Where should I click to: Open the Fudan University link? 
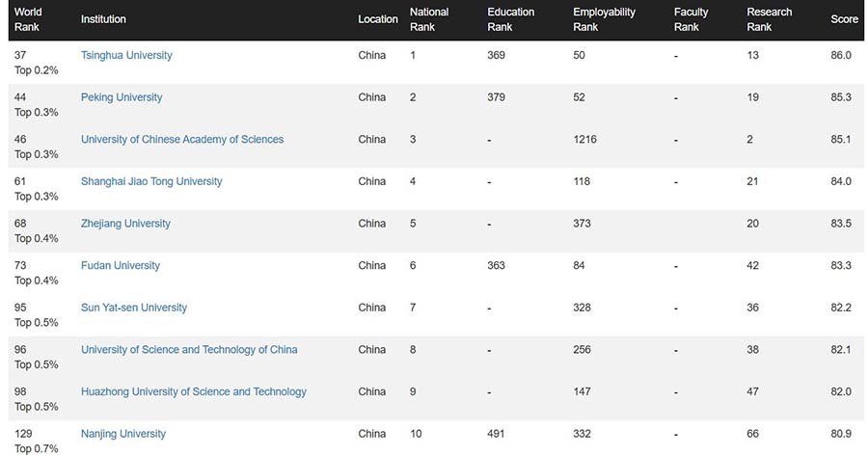[x=121, y=265]
